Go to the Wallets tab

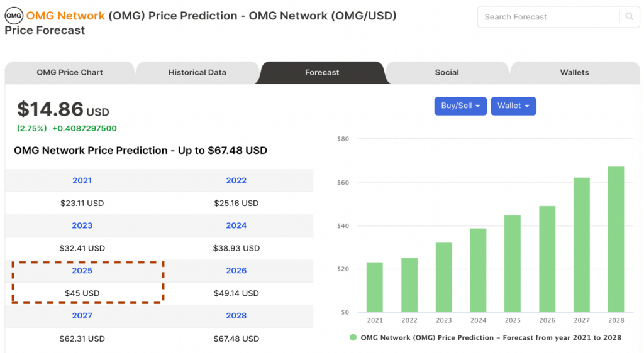(x=574, y=73)
